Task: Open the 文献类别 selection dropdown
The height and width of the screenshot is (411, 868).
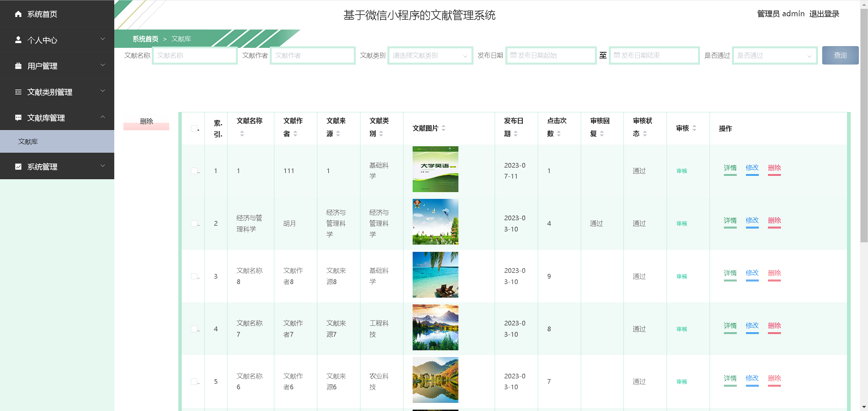Action: (x=430, y=56)
